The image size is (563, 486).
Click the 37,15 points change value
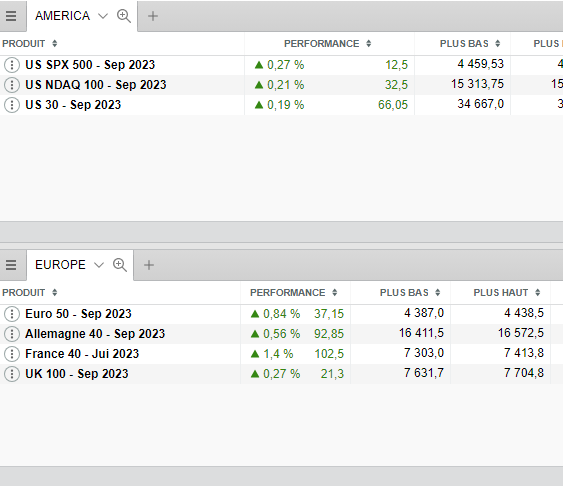pos(329,314)
